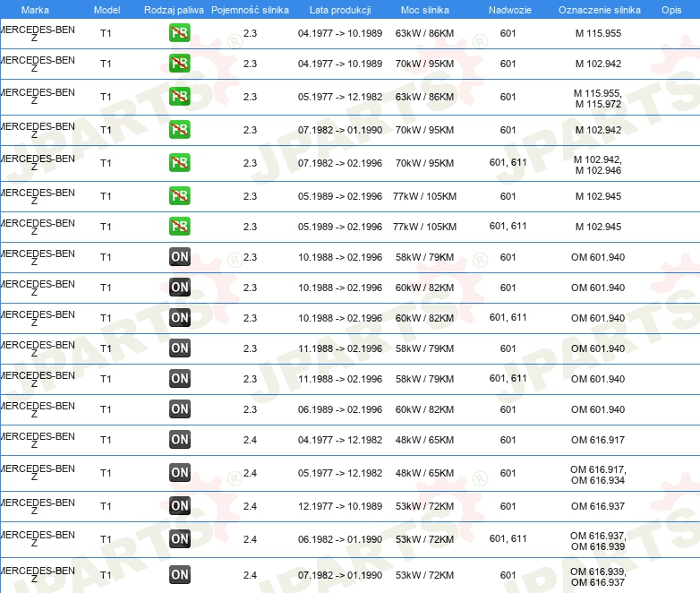
Task: Click MERCEDES-BENZ cell in the 12.1977 row
Action: [x=37, y=506]
